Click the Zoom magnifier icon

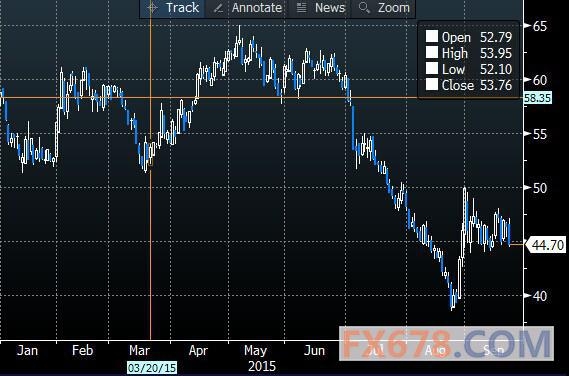pos(364,8)
